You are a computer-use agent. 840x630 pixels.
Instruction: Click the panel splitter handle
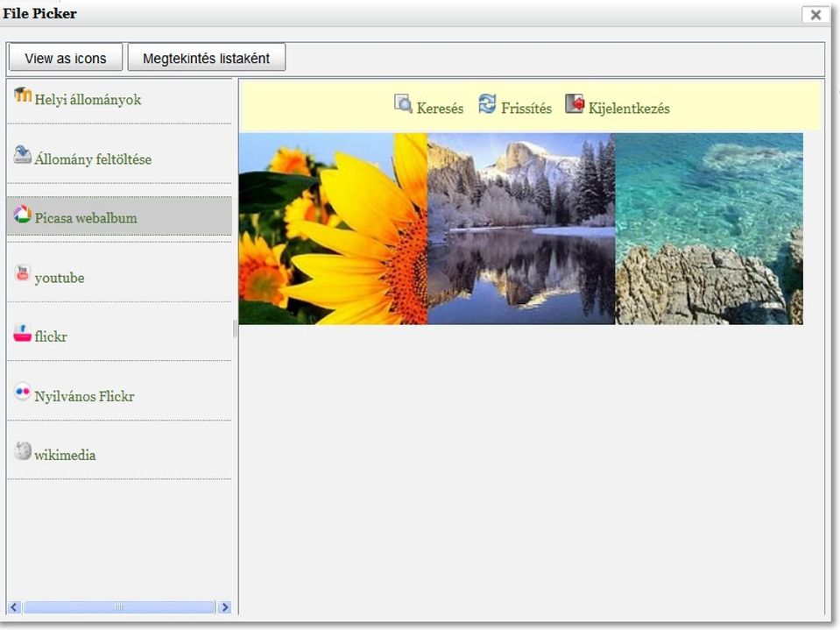pos(235,329)
